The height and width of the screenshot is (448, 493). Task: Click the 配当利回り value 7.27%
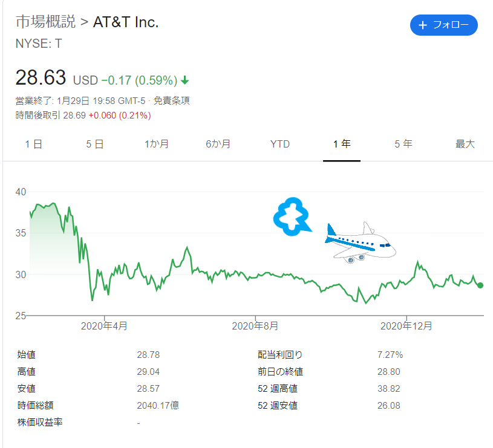click(390, 355)
